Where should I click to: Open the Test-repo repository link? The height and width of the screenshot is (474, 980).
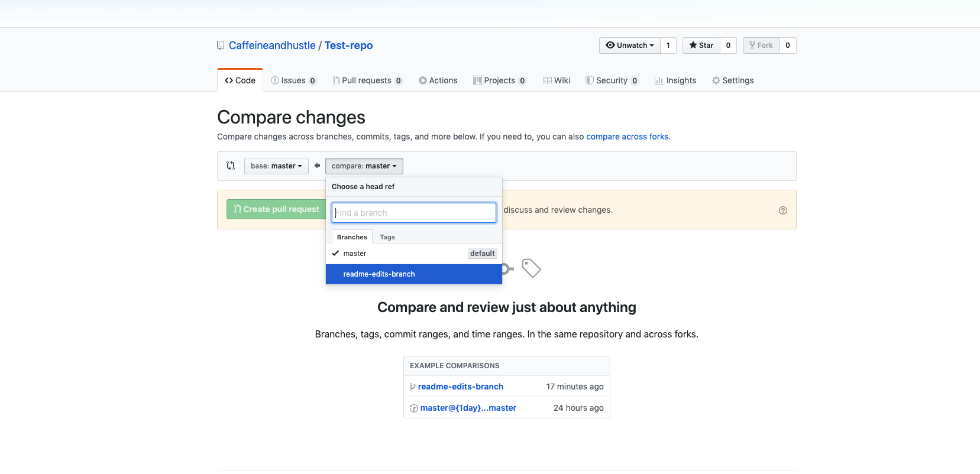[x=348, y=46]
